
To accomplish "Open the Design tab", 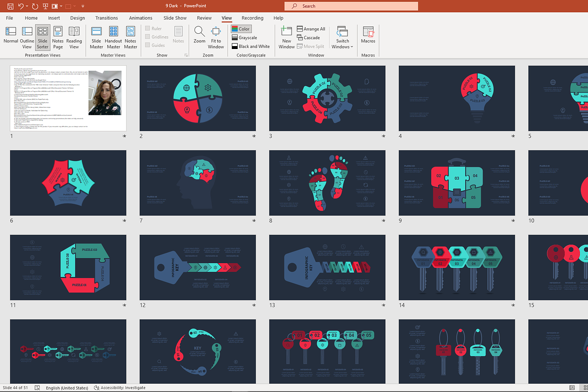I will coord(77,18).
